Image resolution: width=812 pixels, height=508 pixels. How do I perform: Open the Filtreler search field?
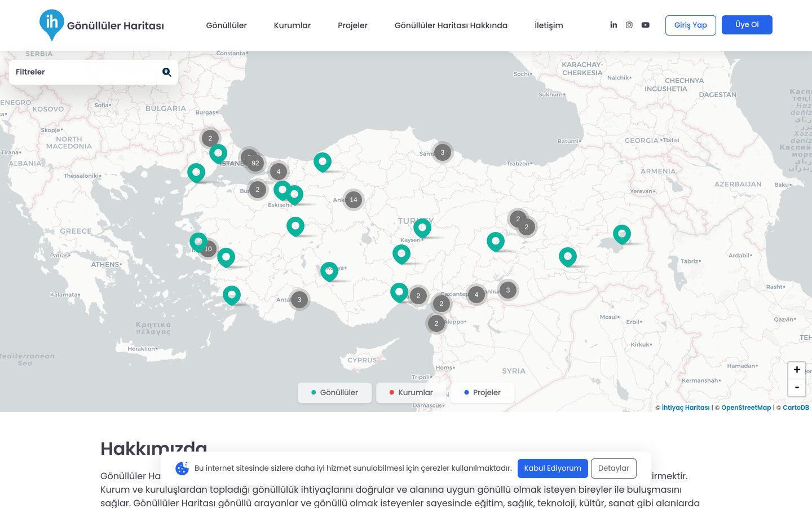tap(94, 72)
